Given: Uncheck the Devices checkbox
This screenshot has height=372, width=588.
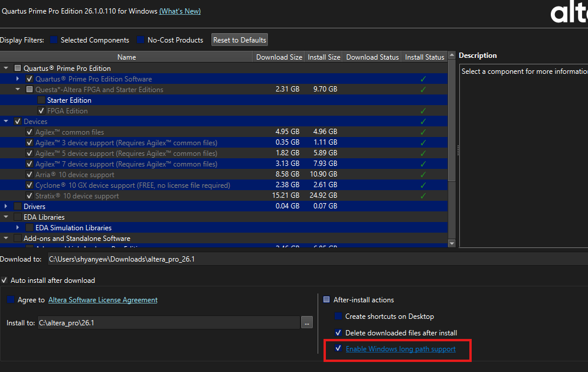Looking at the screenshot, I should tap(18, 121).
